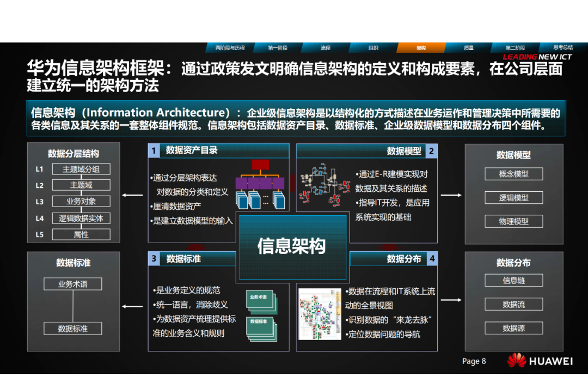Click number badge 3 beside 数据标准
The width and height of the screenshot is (588, 376).
154,259
